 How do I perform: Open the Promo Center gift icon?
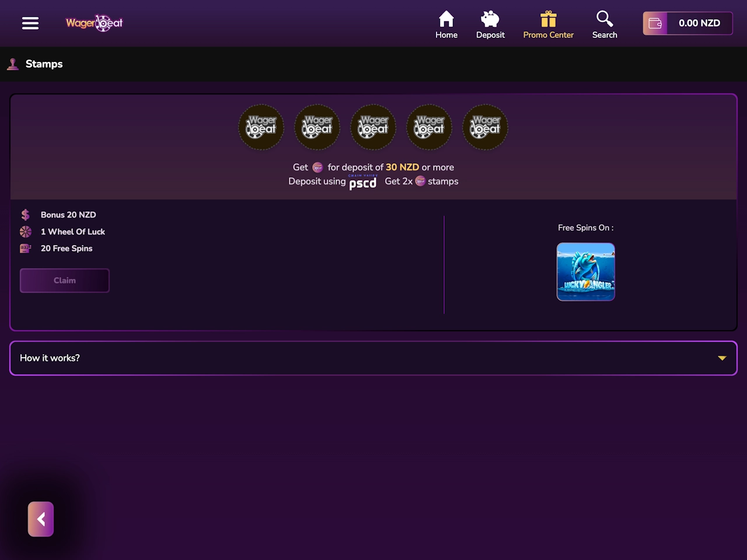coord(548,20)
